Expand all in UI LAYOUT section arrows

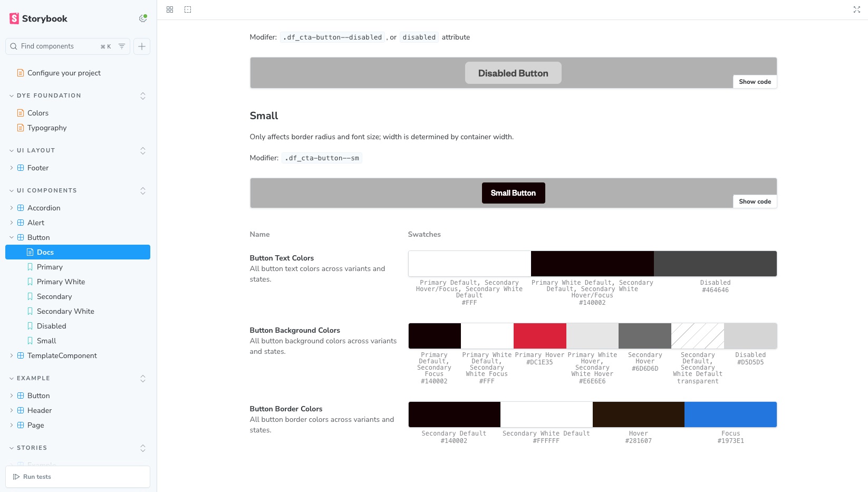[143, 151]
